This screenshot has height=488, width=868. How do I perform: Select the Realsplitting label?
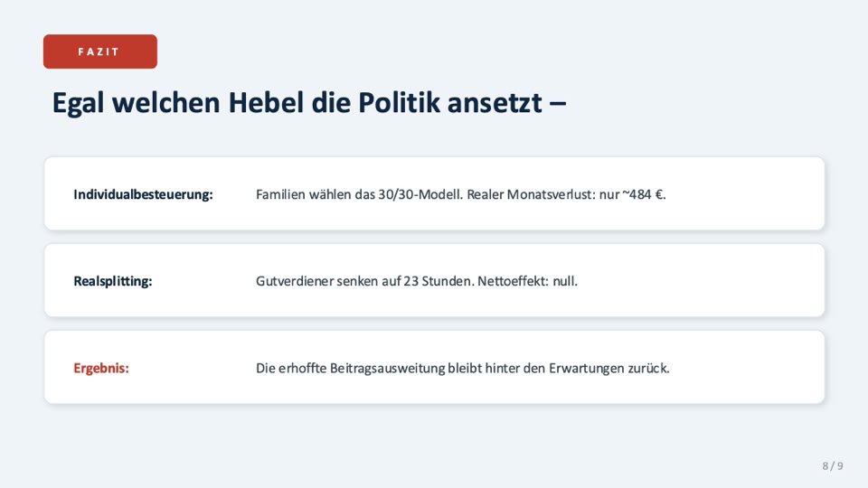click(x=113, y=281)
